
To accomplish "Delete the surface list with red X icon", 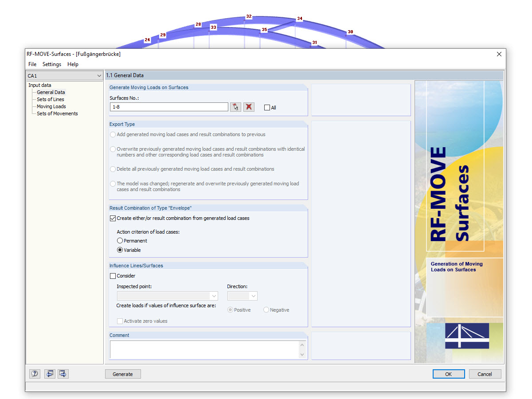I will pyautogui.click(x=249, y=107).
